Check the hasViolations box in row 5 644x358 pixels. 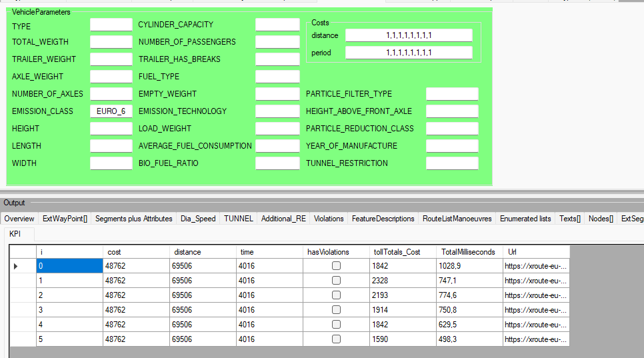[x=336, y=339]
